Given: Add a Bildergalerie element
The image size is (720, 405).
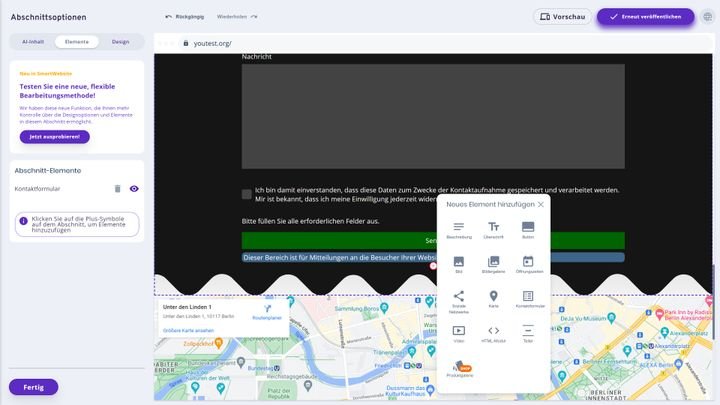Looking at the screenshot, I should click(493, 264).
